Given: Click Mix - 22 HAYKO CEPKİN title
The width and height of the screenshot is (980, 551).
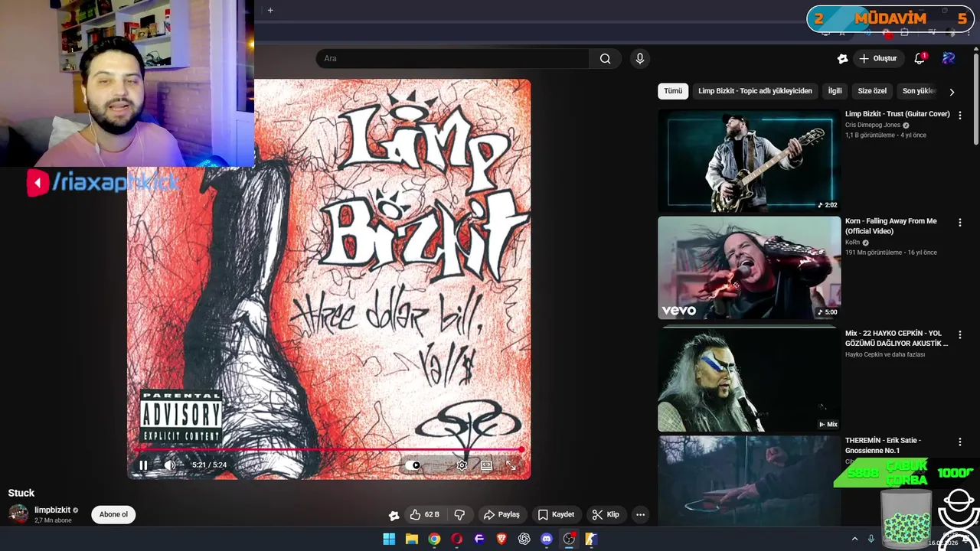Looking at the screenshot, I should tap(897, 338).
